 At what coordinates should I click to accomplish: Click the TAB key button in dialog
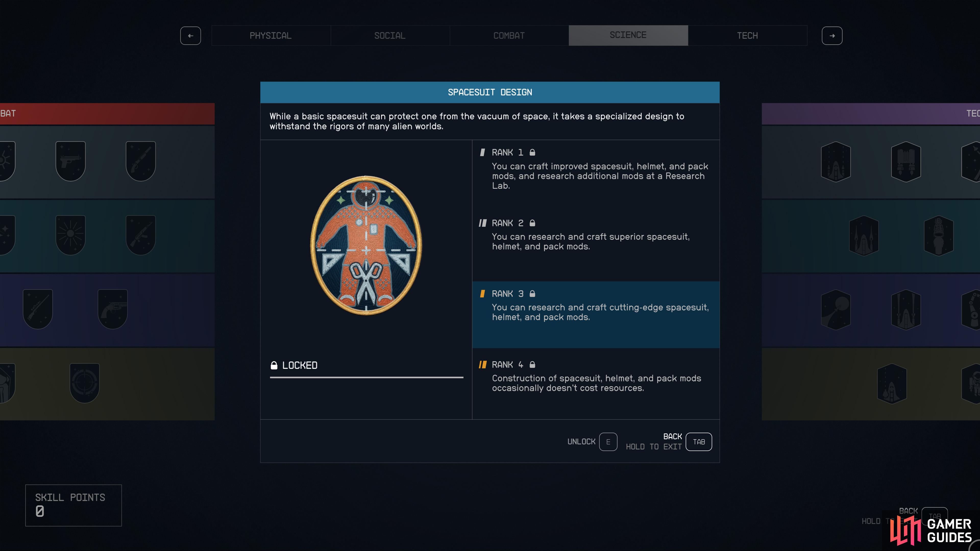[699, 442]
